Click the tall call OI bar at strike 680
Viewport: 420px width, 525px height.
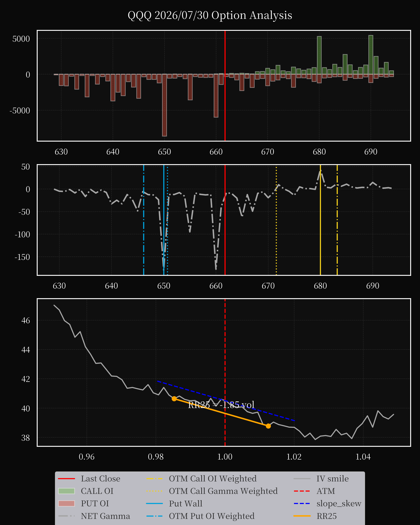pos(319,55)
